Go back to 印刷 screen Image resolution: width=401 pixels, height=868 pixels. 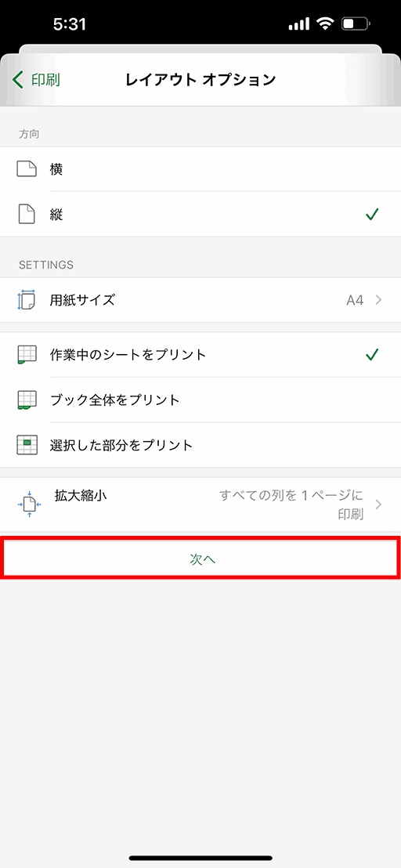click(36, 80)
